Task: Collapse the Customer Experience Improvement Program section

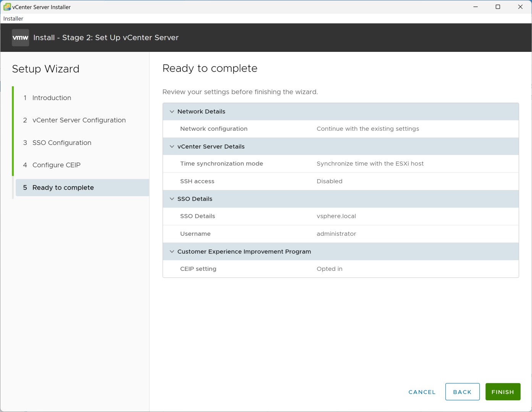Action: [172, 251]
